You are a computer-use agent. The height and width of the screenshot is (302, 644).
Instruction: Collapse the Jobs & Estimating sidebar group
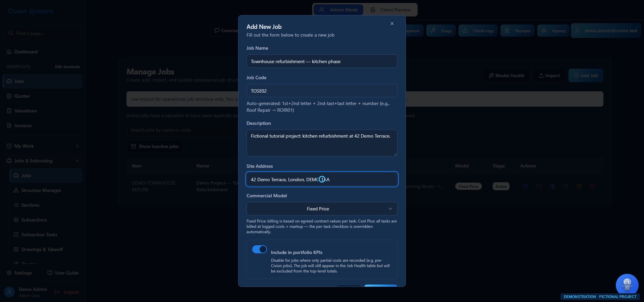click(x=43, y=161)
